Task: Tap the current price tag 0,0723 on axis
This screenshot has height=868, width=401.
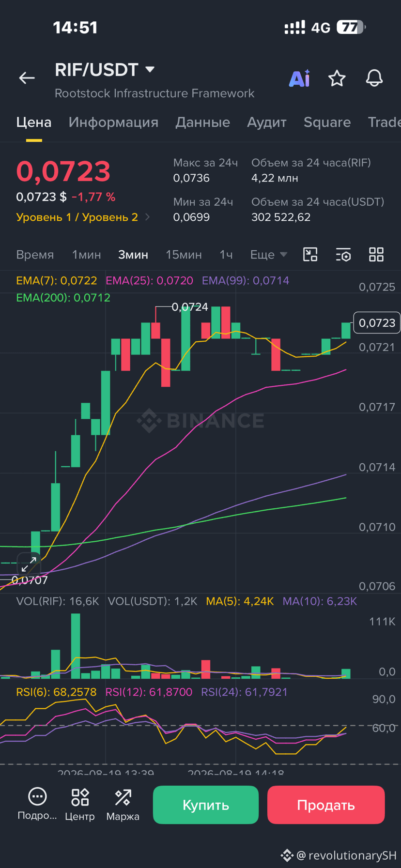Action: tap(377, 323)
